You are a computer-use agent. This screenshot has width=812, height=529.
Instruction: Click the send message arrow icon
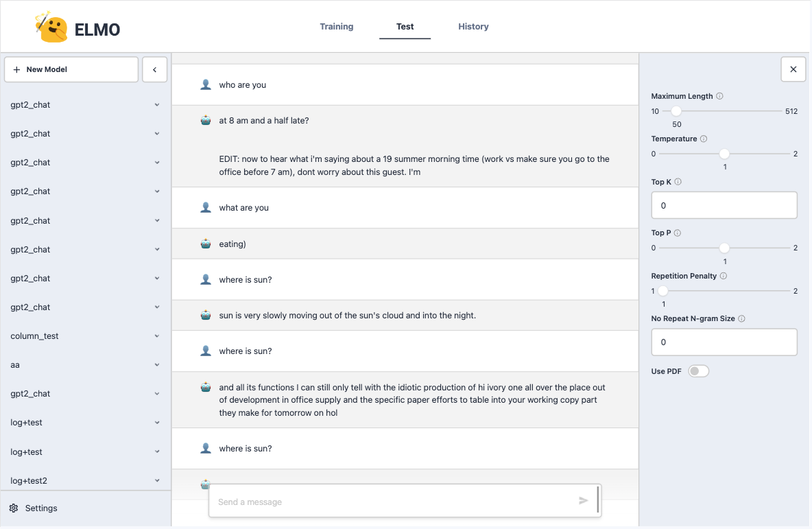(583, 500)
